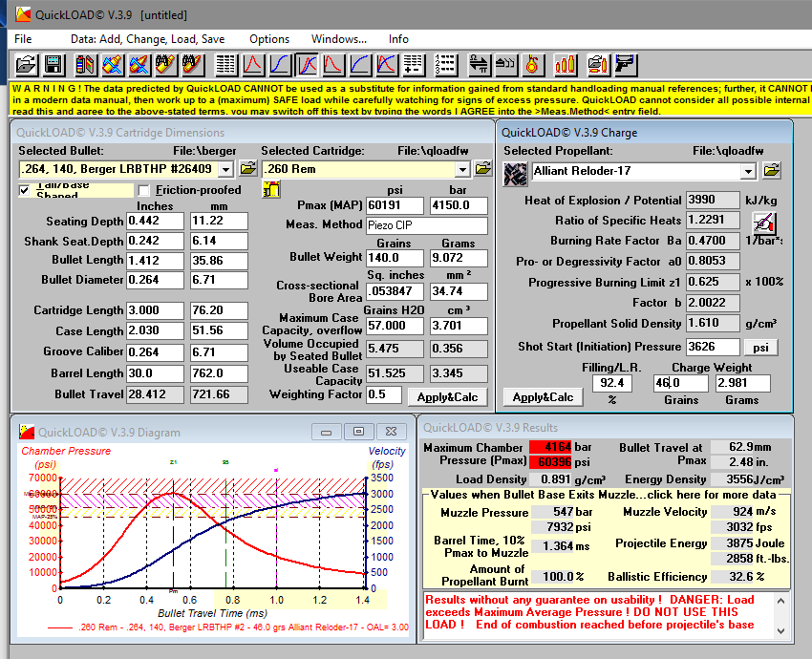Toggle the Tail/Base Shaped checkbox
812x659 pixels.
pos(24,190)
